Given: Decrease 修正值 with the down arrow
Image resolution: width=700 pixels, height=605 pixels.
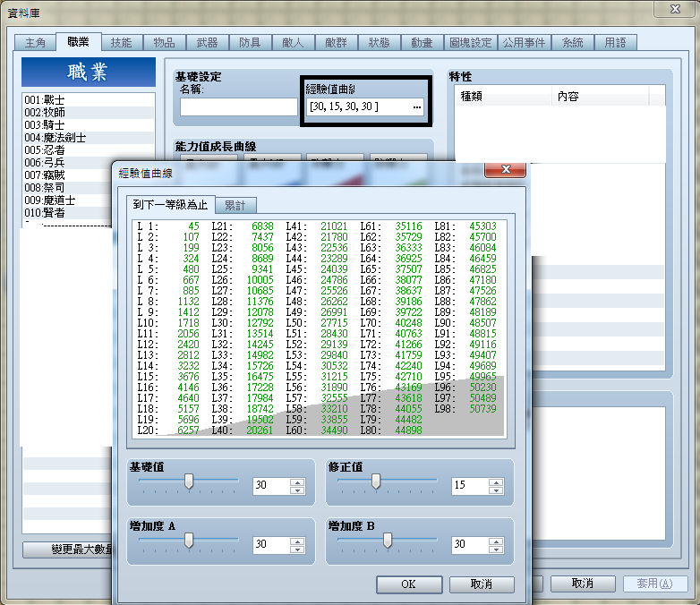Looking at the screenshot, I should point(496,490).
